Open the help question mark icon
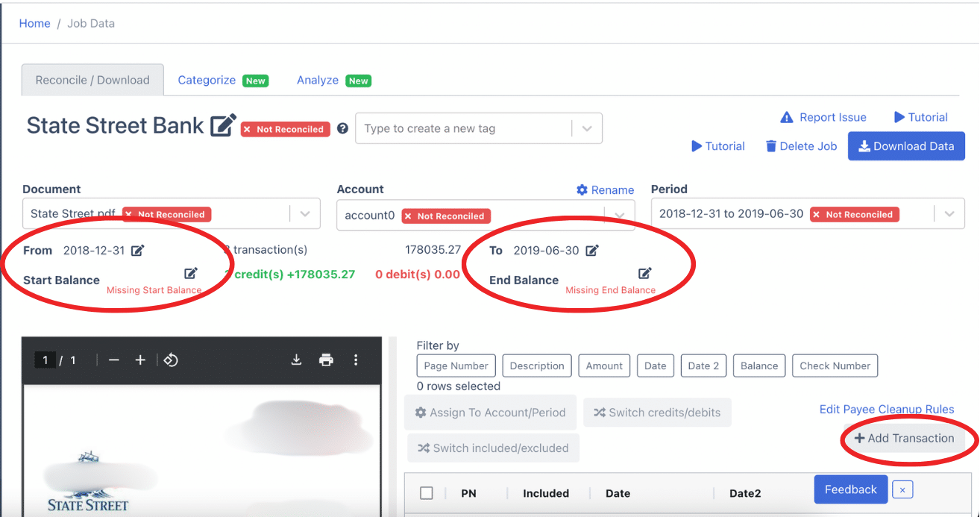This screenshot has height=517, width=980. pyautogui.click(x=342, y=128)
